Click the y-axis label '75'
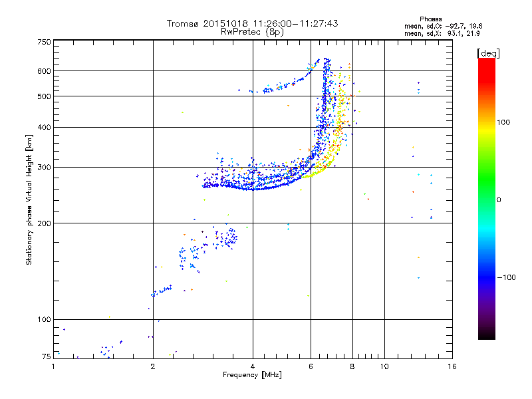Viewport: 532px width, 399px height. click(x=47, y=356)
